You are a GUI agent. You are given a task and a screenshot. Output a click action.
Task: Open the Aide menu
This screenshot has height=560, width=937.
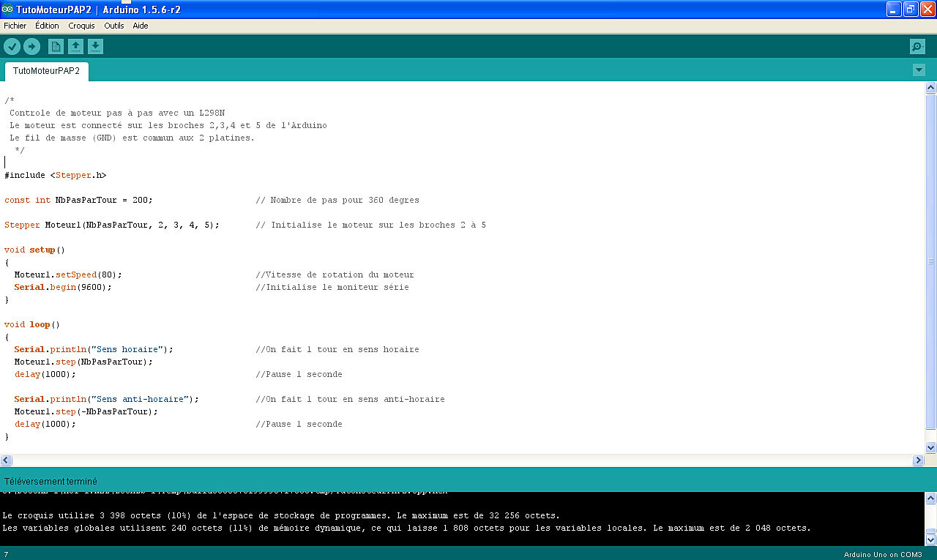[x=140, y=26]
